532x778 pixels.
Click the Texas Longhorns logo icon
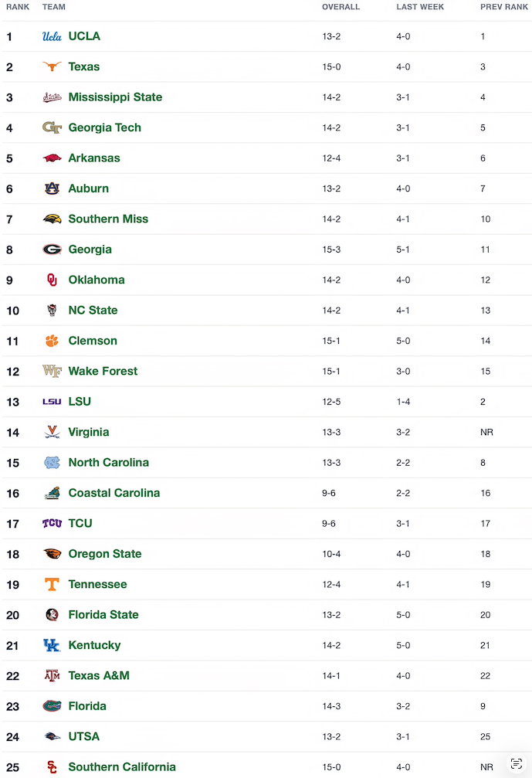pos(52,67)
